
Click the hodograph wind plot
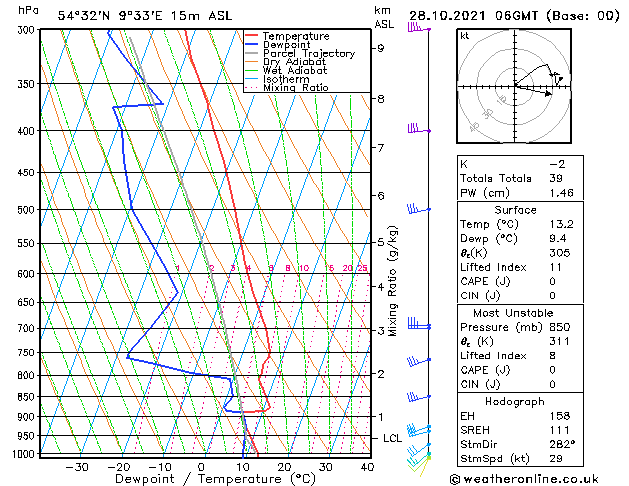pyautogui.click(x=514, y=86)
